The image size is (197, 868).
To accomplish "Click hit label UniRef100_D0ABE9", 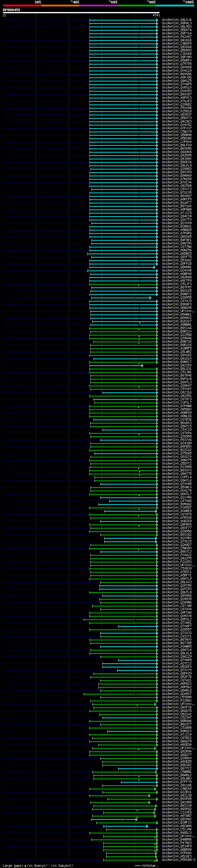I will (x=177, y=511).
